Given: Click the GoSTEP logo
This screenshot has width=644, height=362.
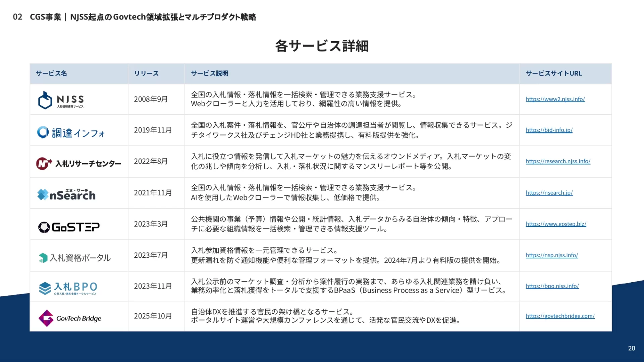Looking at the screenshot, I should pyautogui.click(x=69, y=227).
